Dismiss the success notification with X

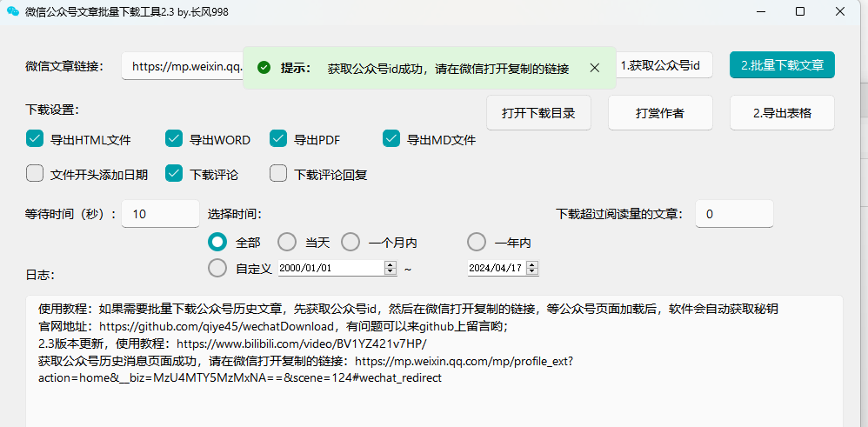click(595, 68)
